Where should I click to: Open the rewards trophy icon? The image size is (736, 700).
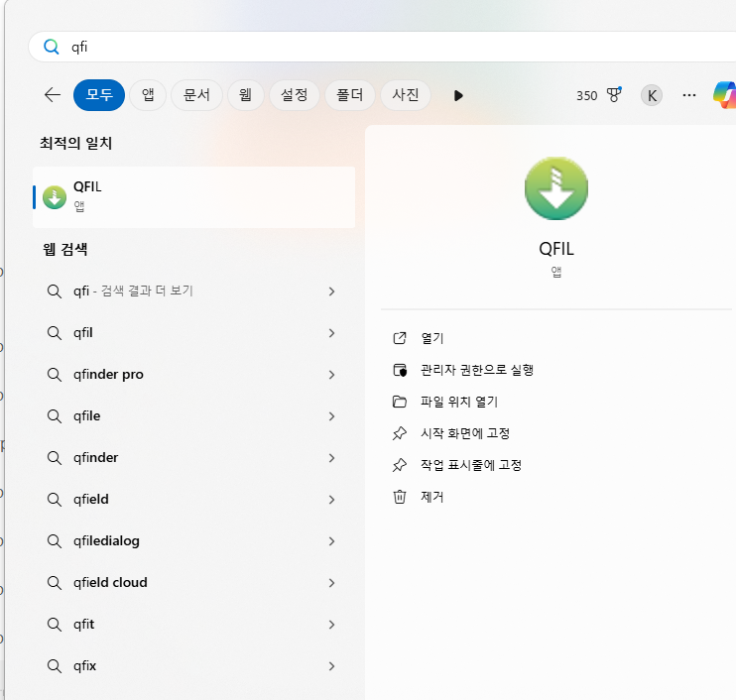[x=614, y=95]
